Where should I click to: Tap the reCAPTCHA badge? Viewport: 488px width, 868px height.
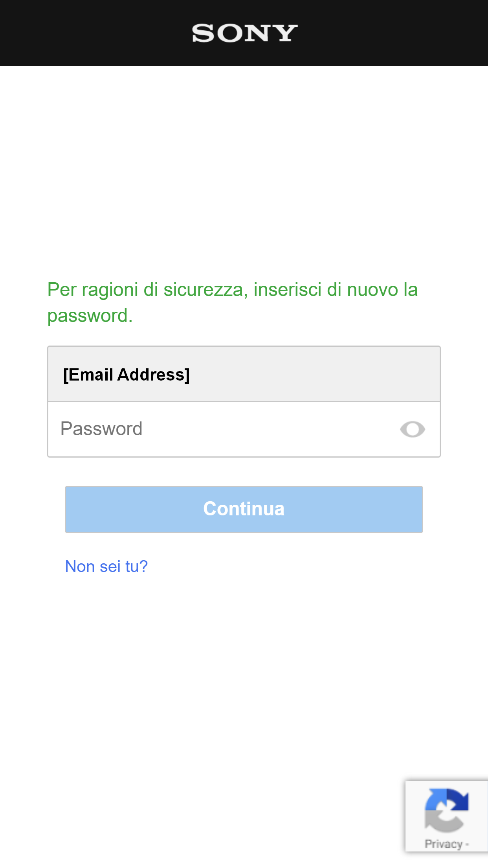446,816
